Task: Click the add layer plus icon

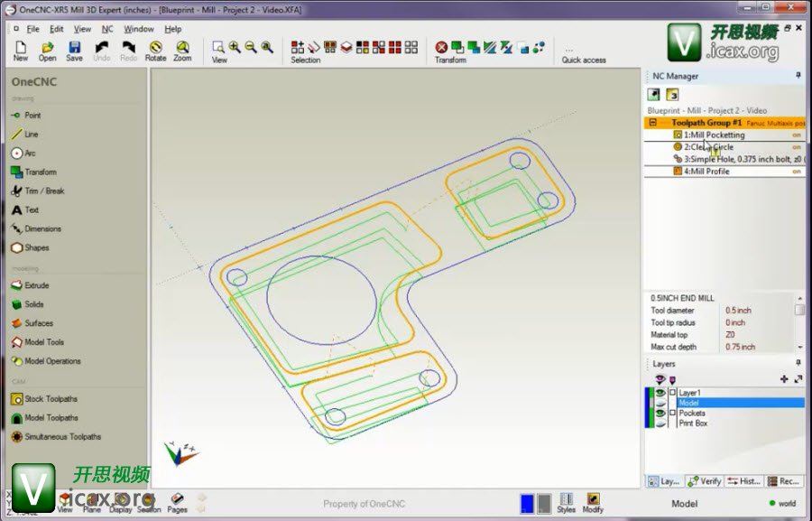Action: pos(783,379)
